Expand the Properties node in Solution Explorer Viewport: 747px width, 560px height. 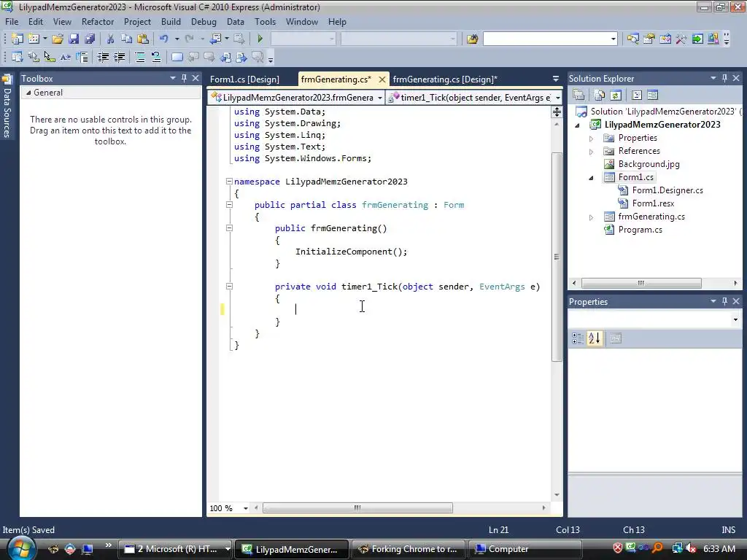pyautogui.click(x=591, y=138)
